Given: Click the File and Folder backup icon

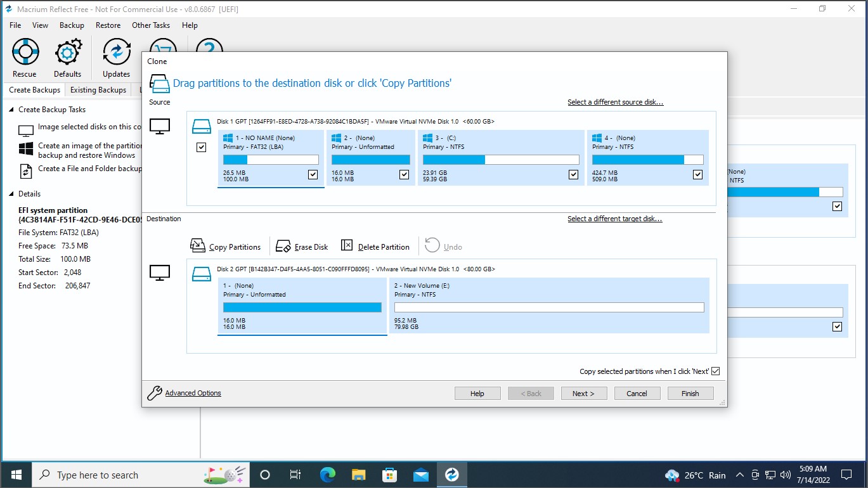Looking at the screenshot, I should point(26,171).
